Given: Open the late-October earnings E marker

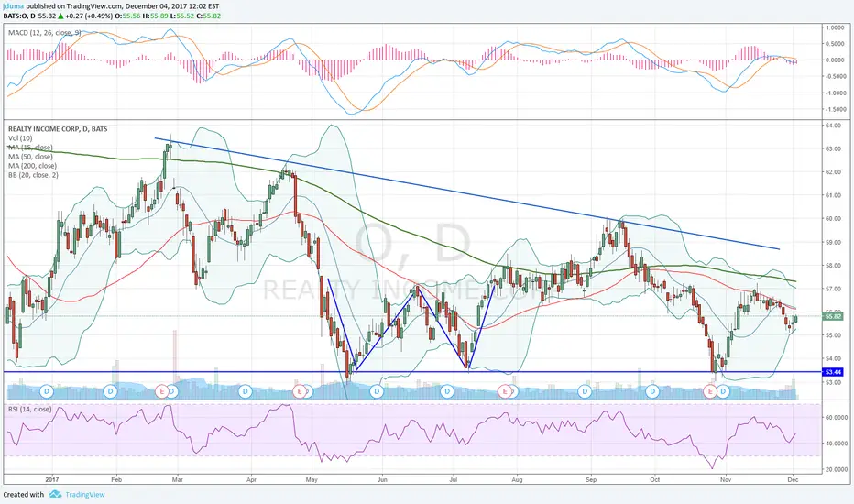Looking at the screenshot, I should coord(709,391).
